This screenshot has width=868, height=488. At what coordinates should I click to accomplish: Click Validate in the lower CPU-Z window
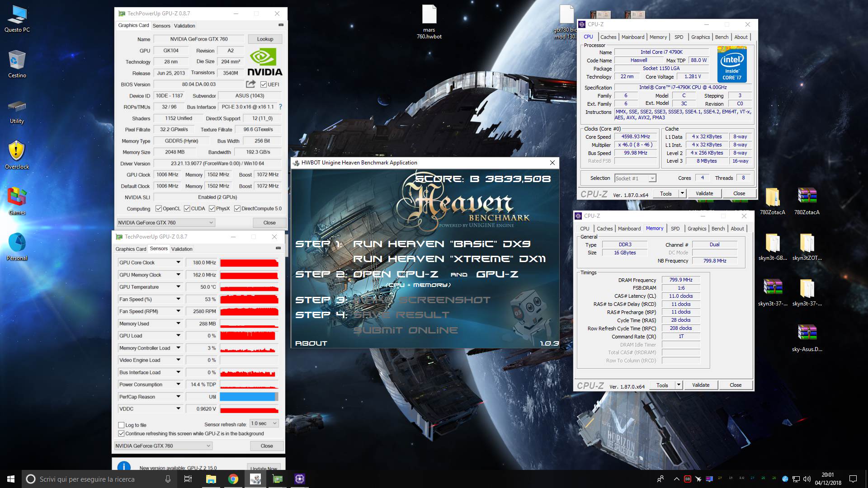[x=700, y=385]
